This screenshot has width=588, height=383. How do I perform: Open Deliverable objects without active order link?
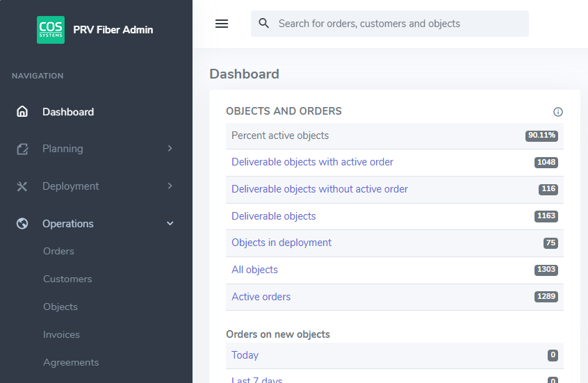pyautogui.click(x=320, y=188)
